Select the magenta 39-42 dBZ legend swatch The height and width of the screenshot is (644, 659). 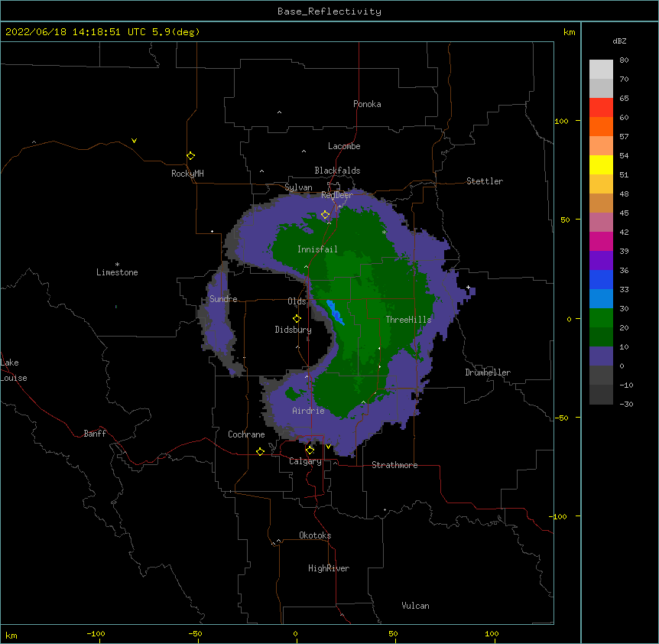[601, 241]
